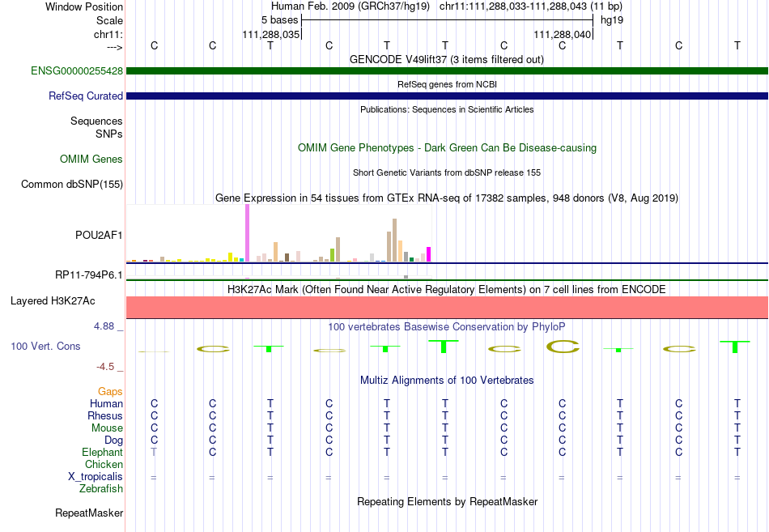Open the OMIM Genes track label
769x532 pixels.
pyautogui.click(x=91, y=159)
